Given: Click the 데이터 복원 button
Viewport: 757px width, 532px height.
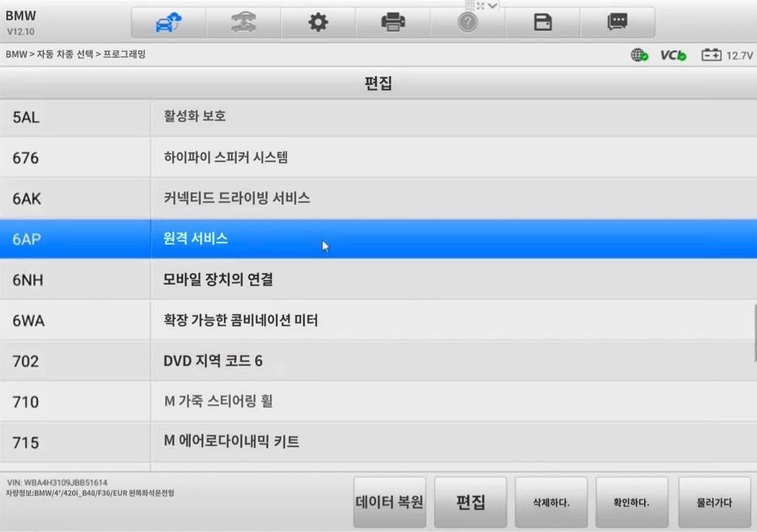Looking at the screenshot, I should 389,502.
